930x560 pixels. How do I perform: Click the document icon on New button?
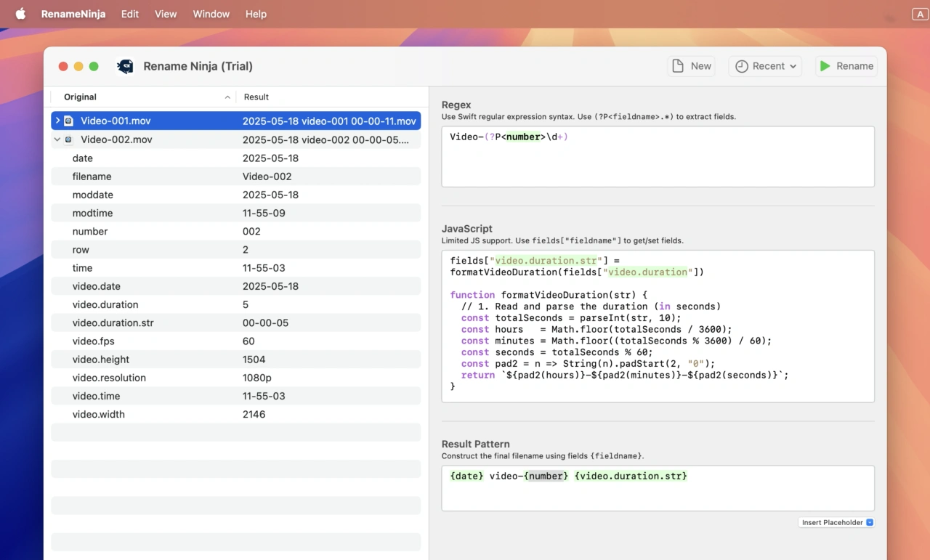[678, 66]
